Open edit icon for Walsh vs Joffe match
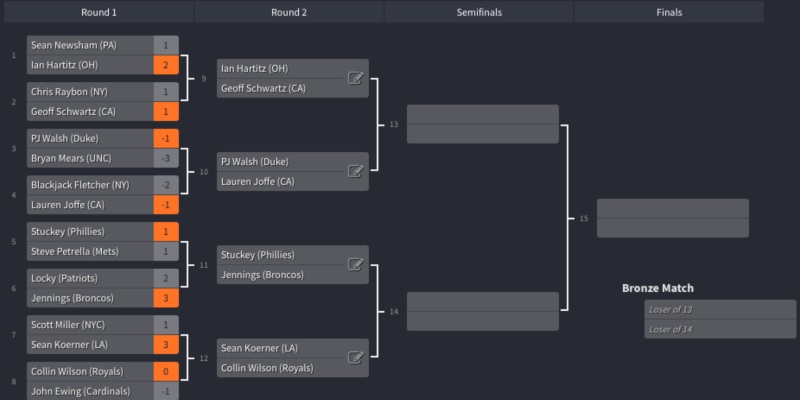Viewport: 800px width, 400px height. click(x=356, y=171)
